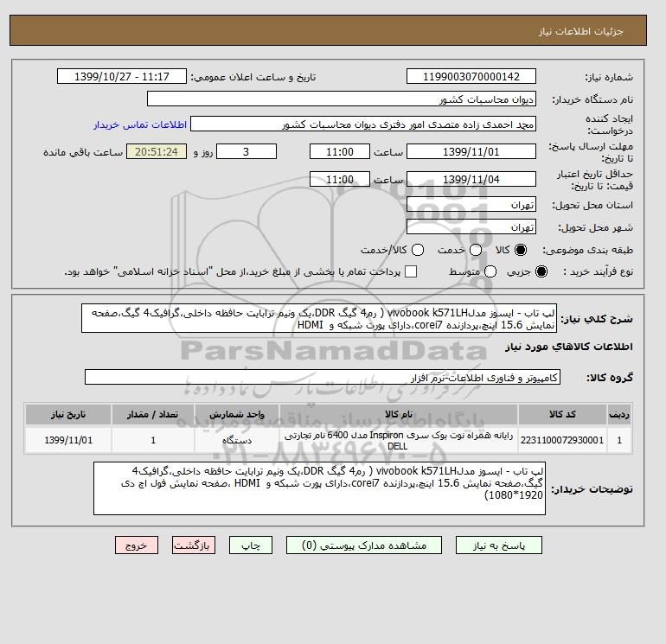Click the goods group field کامپیوتر و فناوری اطلاعات
This screenshot has width=666, height=644.
pos(323,378)
